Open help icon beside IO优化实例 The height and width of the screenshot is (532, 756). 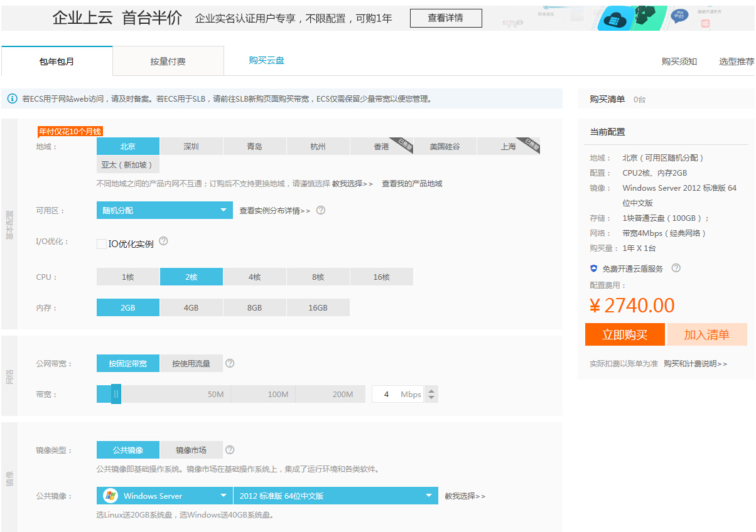point(163,240)
